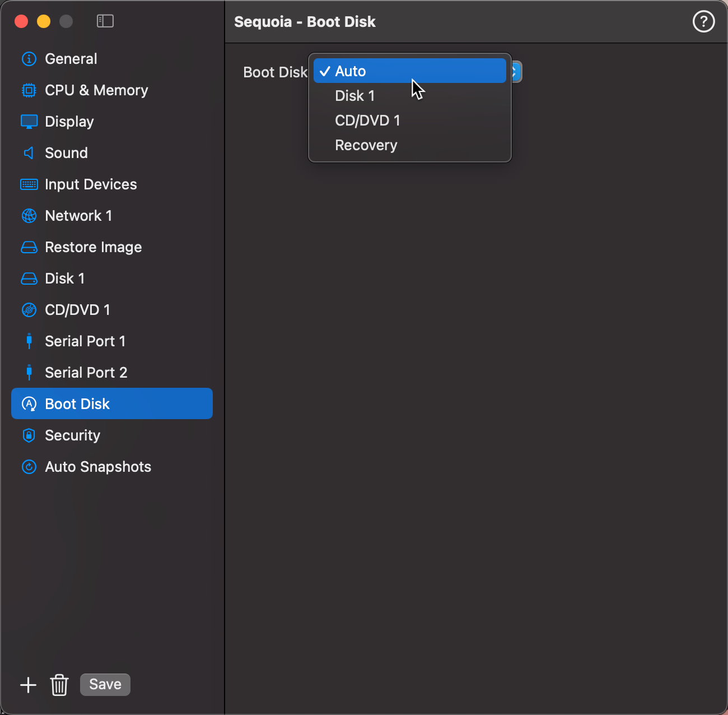The image size is (728, 715).
Task: Pick Recovery from the boot disk dropdown
Action: click(366, 145)
